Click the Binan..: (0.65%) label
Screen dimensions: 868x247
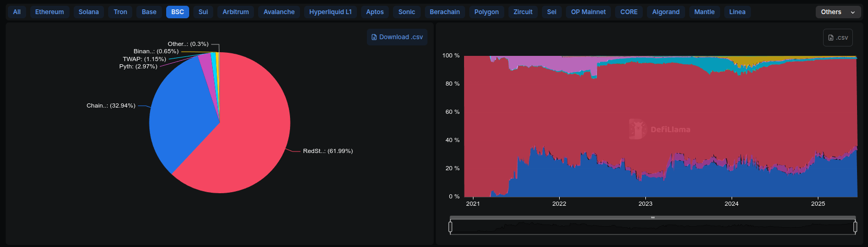pos(156,51)
